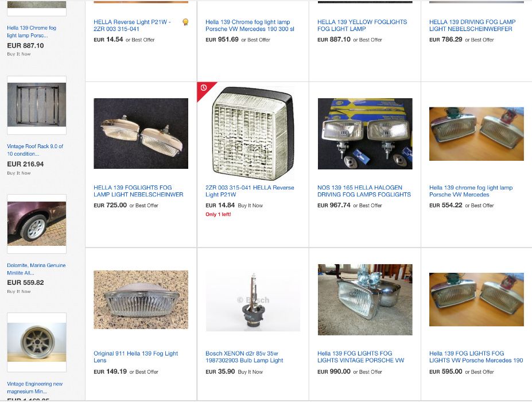Screen dimensions: 532x402
Task: Open HELLA Reverse Light P21W 2ZR 003 315-041 listing
Action: coord(132,25)
